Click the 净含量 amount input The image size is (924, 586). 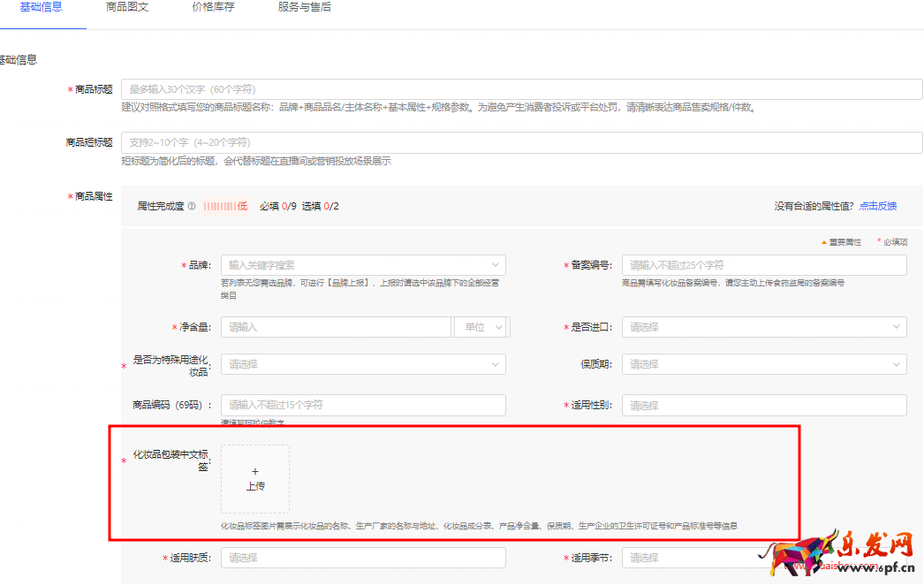[336, 327]
